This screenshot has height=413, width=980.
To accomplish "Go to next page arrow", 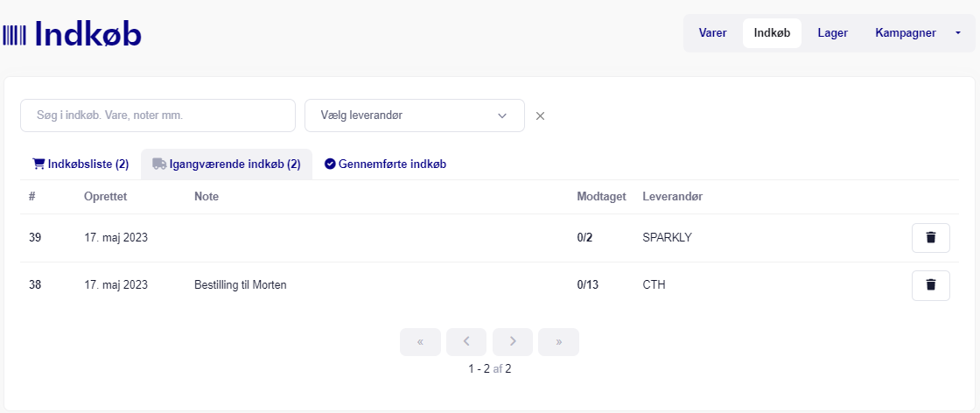I will (513, 342).
